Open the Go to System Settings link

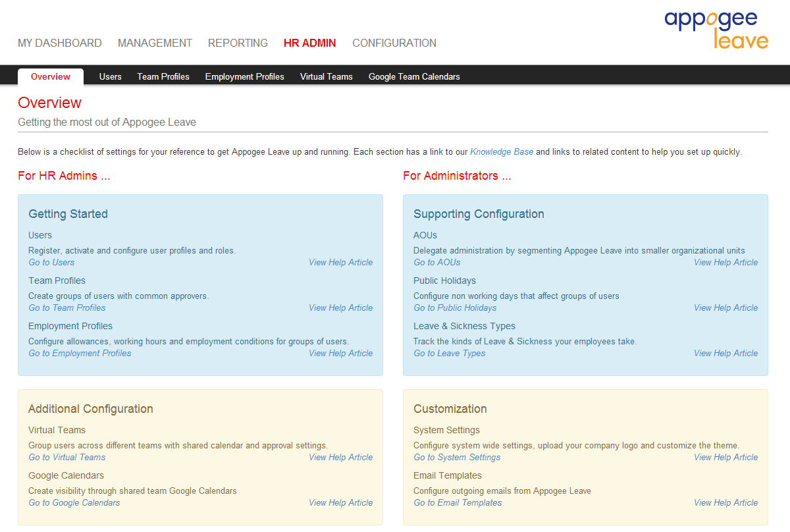click(457, 458)
